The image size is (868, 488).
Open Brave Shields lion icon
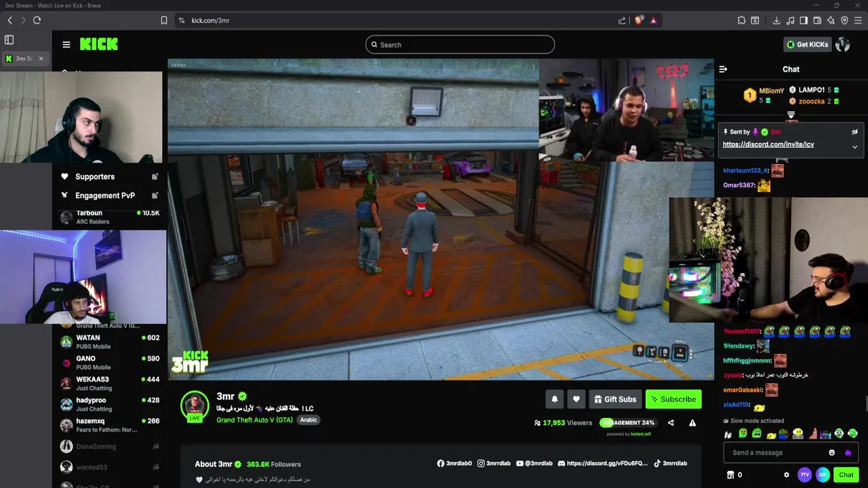pyautogui.click(x=638, y=20)
